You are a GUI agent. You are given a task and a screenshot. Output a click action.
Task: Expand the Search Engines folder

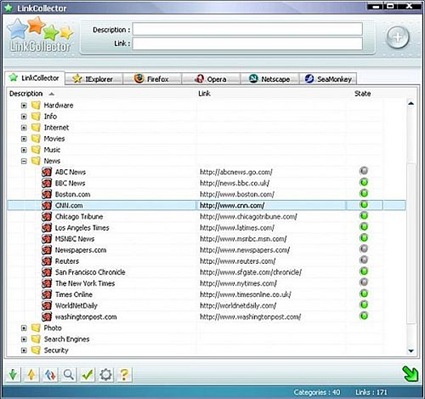24,339
